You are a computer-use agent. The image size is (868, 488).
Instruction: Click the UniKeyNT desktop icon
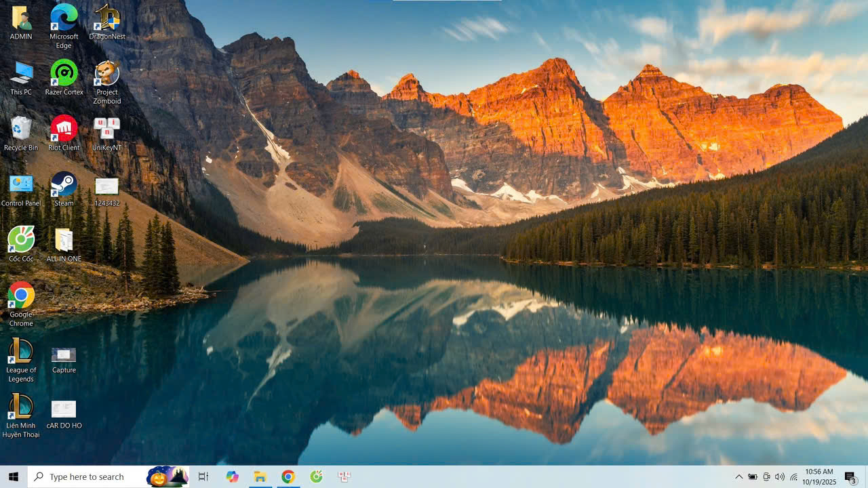point(106,129)
